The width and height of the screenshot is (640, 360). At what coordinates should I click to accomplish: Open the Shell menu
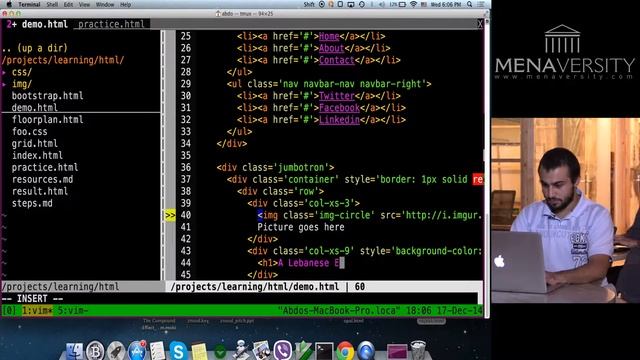click(52, 4)
